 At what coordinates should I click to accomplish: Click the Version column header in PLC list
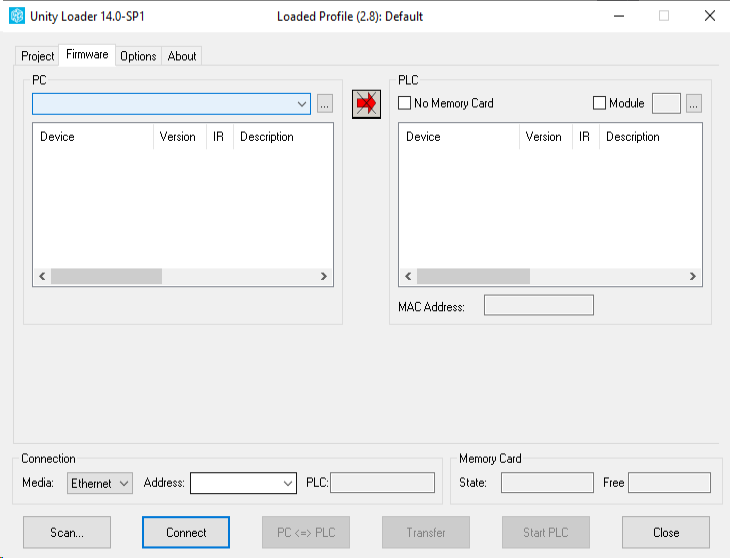546,137
